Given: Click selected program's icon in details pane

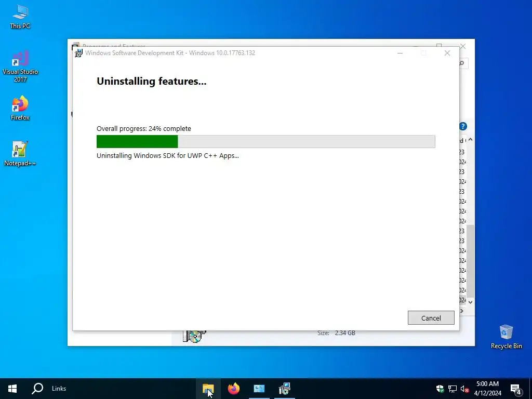Looking at the screenshot, I should tap(194, 336).
